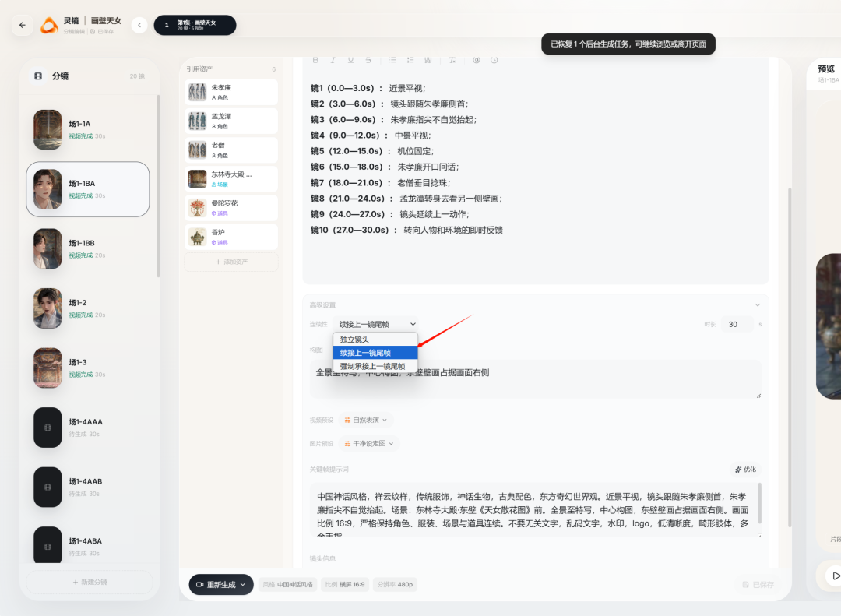Image resolution: width=841 pixels, height=616 pixels.
Task: Collapse the 高级设置 section chevron
Action: click(758, 304)
